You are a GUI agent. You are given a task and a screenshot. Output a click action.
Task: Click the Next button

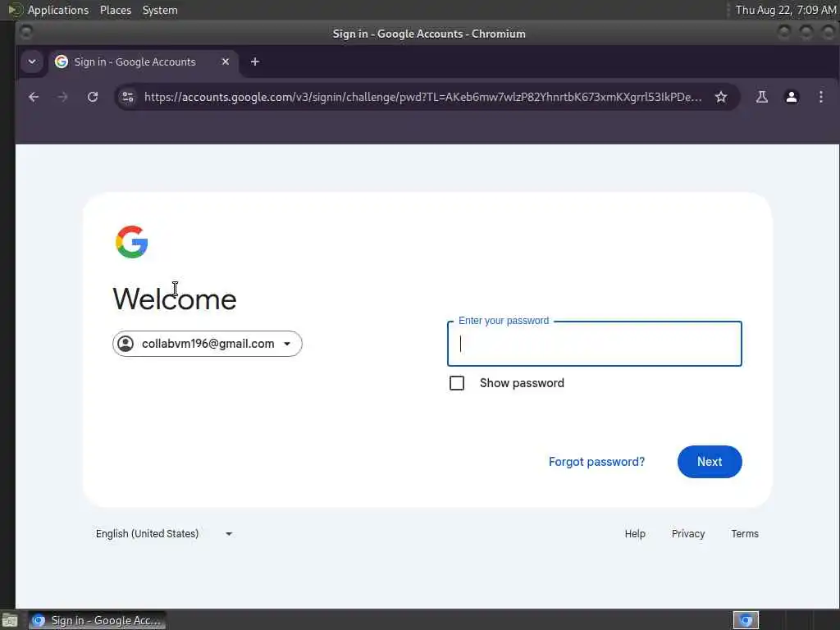point(710,462)
